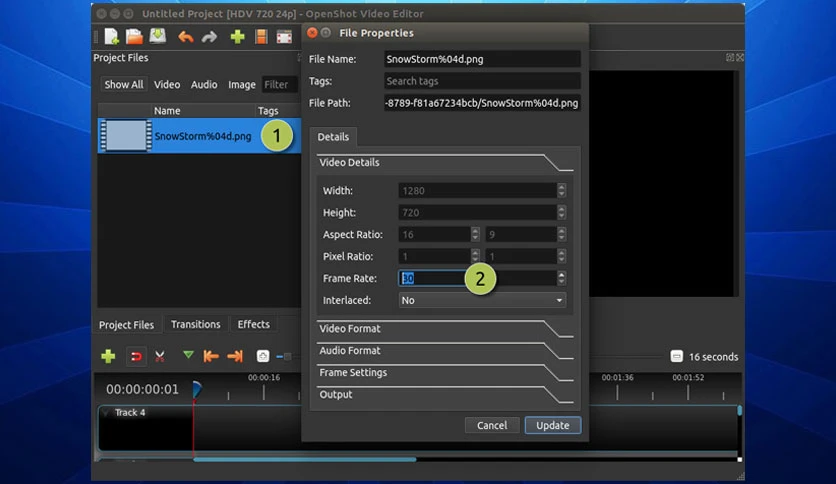Click the Pixel Ratio first stepper arrows
The width and height of the screenshot is (836, 484).
(x=475, y=256)
